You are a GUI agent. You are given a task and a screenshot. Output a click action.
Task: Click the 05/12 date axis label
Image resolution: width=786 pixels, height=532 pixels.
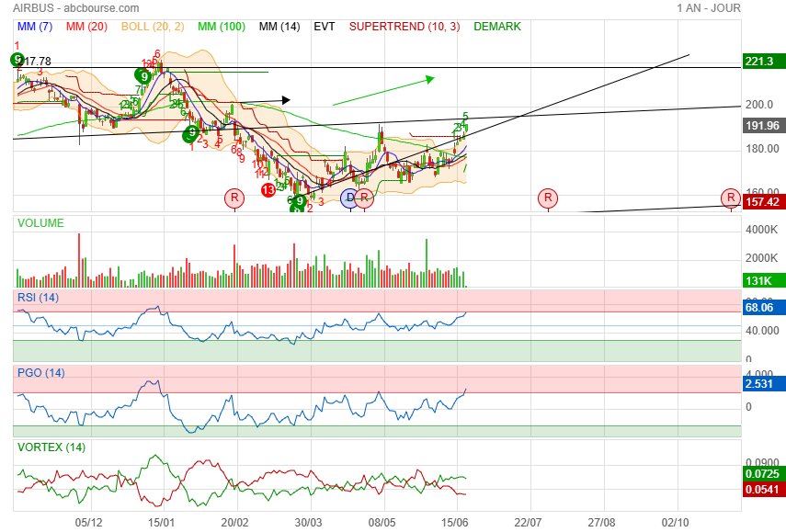click(89, 523)
